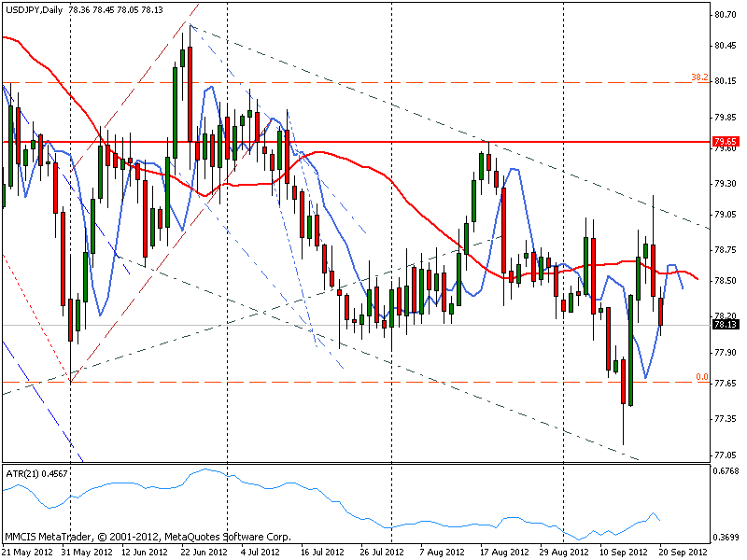The height and width of the screenshot is (560, 747).
Task: Click the 10 Sep 2012 date label
Action: 623,553
